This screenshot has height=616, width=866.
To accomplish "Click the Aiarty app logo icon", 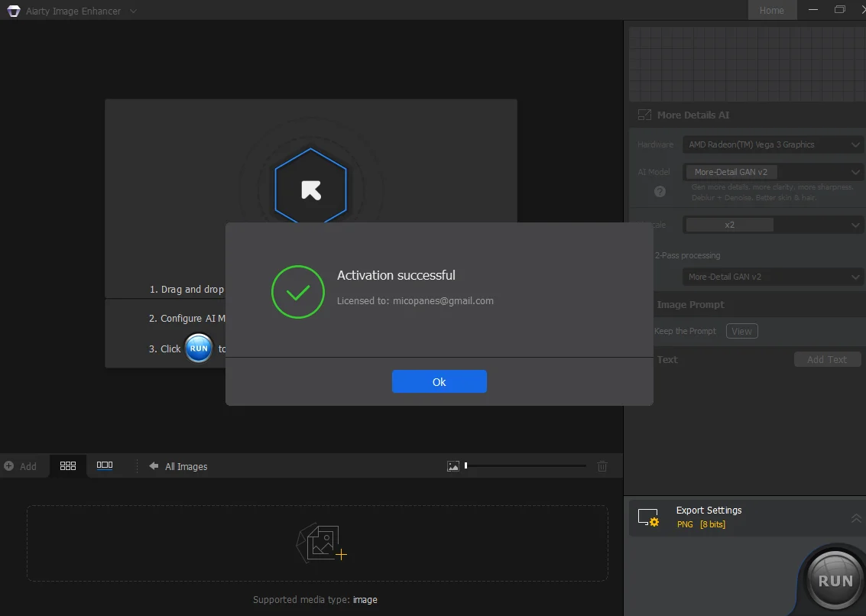I will tap(14, 11).
